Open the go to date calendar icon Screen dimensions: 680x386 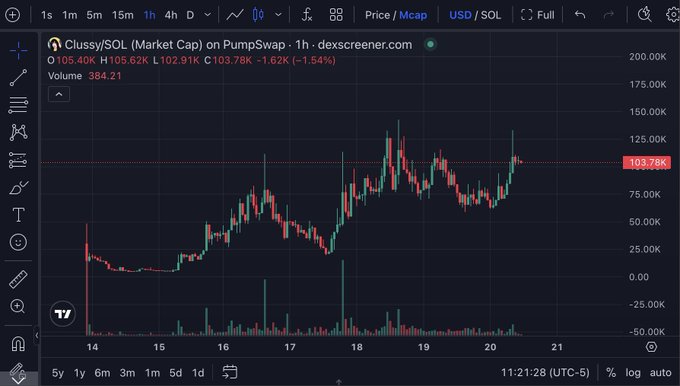230,372
